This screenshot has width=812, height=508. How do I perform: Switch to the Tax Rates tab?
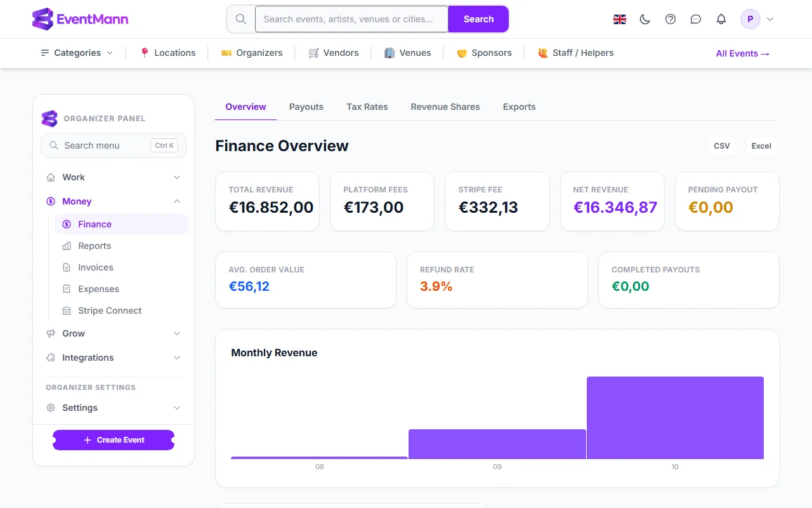367,107
